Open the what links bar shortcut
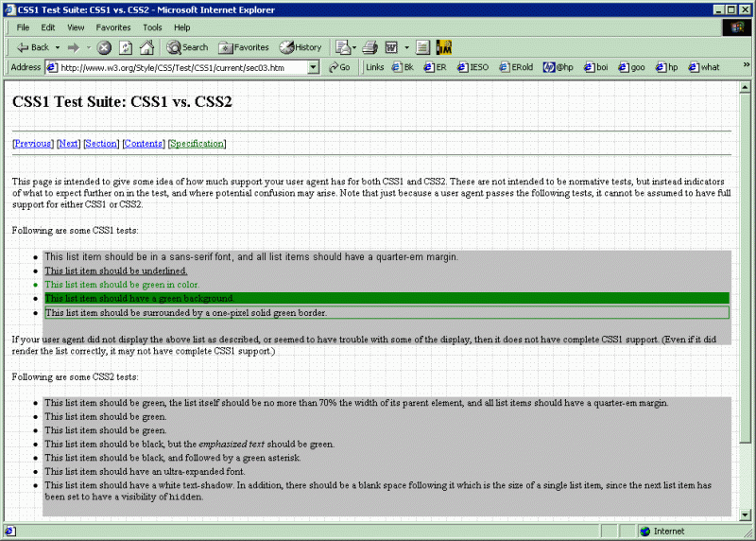756x541 pixels. (704, 67)
